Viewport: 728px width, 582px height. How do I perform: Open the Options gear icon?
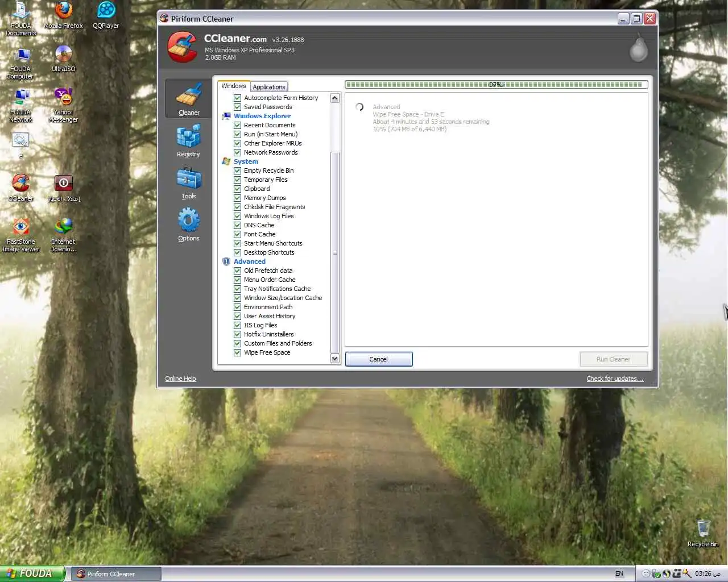(x=188, y=220)
